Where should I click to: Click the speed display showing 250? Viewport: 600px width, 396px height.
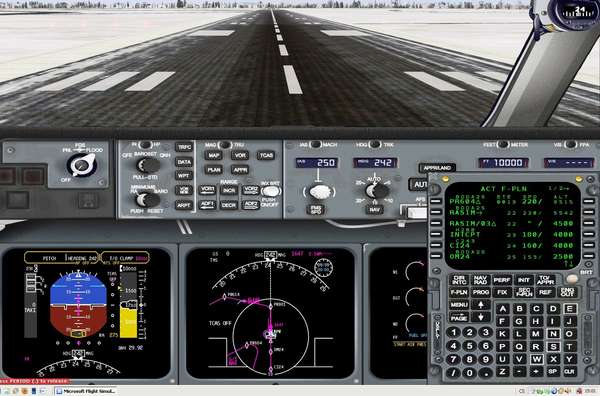[316, 163]
